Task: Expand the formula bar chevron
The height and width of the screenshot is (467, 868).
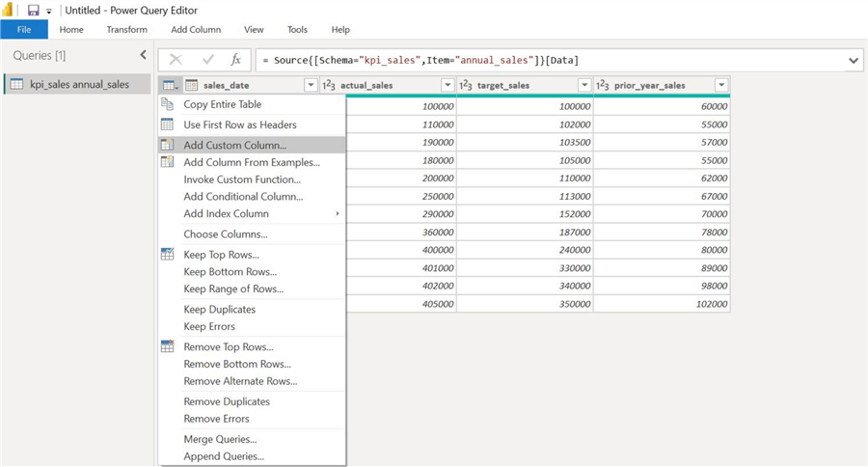Action: [x=854, y=61]
